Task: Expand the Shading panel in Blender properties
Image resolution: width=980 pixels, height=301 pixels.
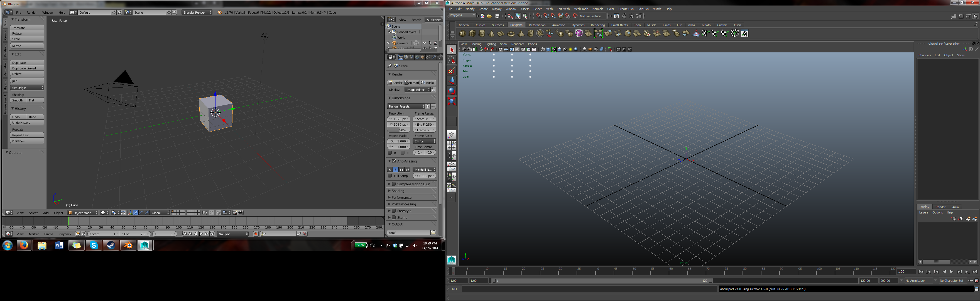Action: [x=398, y=191]
